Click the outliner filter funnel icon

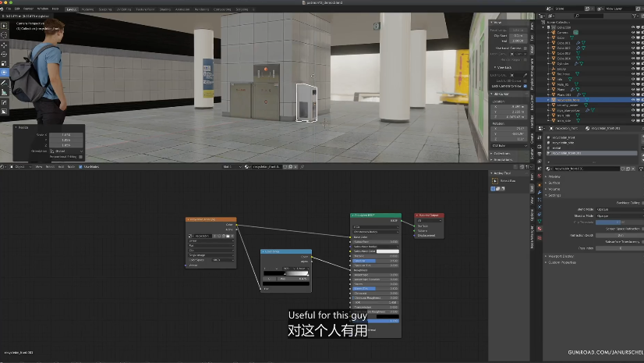[635, 16]
